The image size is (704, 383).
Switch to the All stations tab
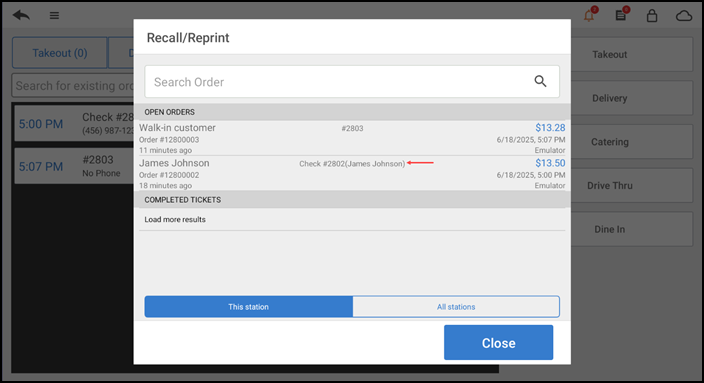coord(456,307)
